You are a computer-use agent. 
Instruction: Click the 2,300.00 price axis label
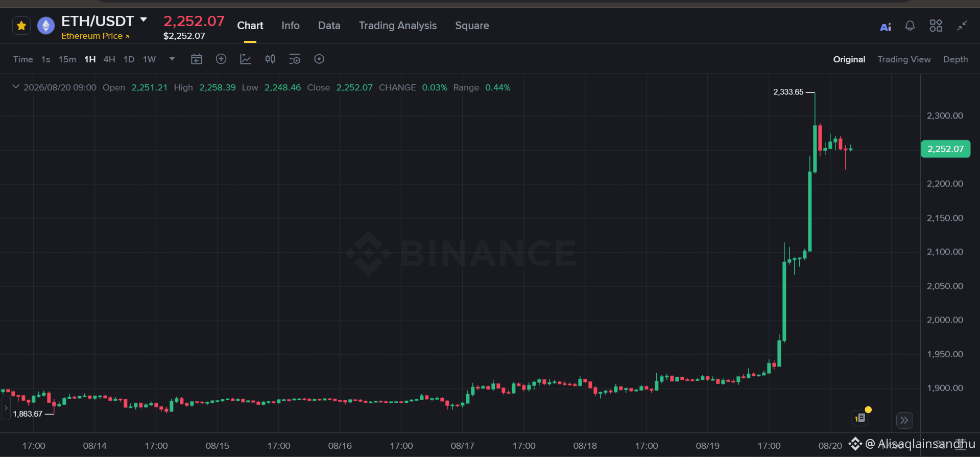click(945, 116)
